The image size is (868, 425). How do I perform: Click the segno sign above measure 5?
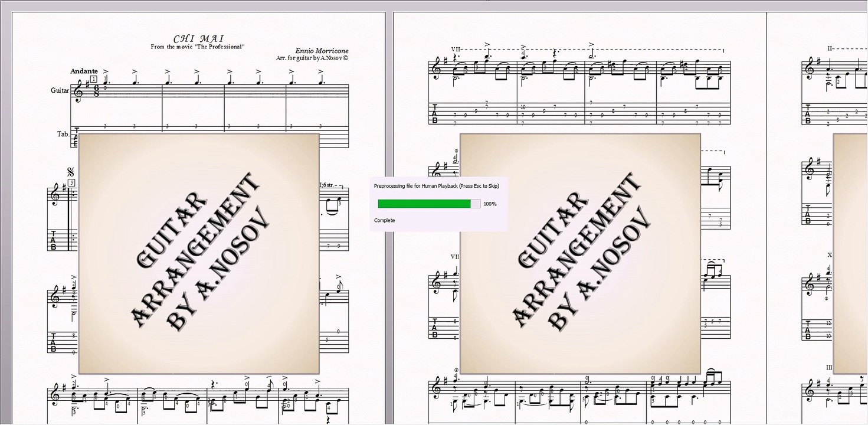click(x=71, y=172)
